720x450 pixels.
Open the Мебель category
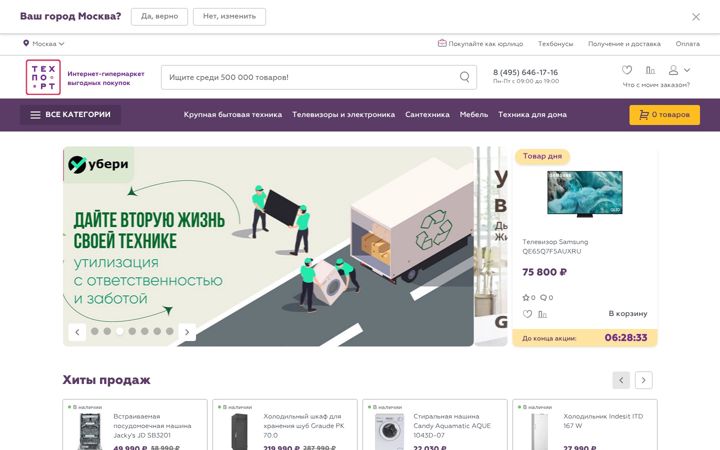[474, 115]
